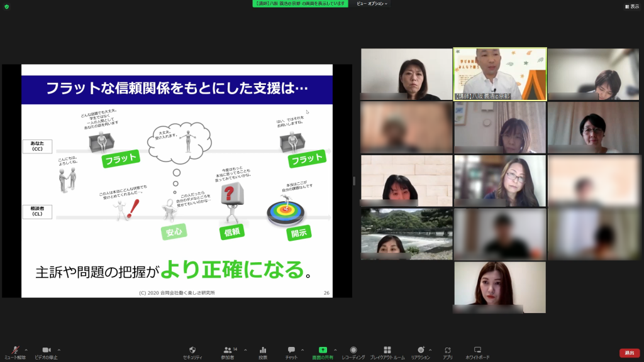
Task: Click the green encryption shield icon
Action: point(7,6)
